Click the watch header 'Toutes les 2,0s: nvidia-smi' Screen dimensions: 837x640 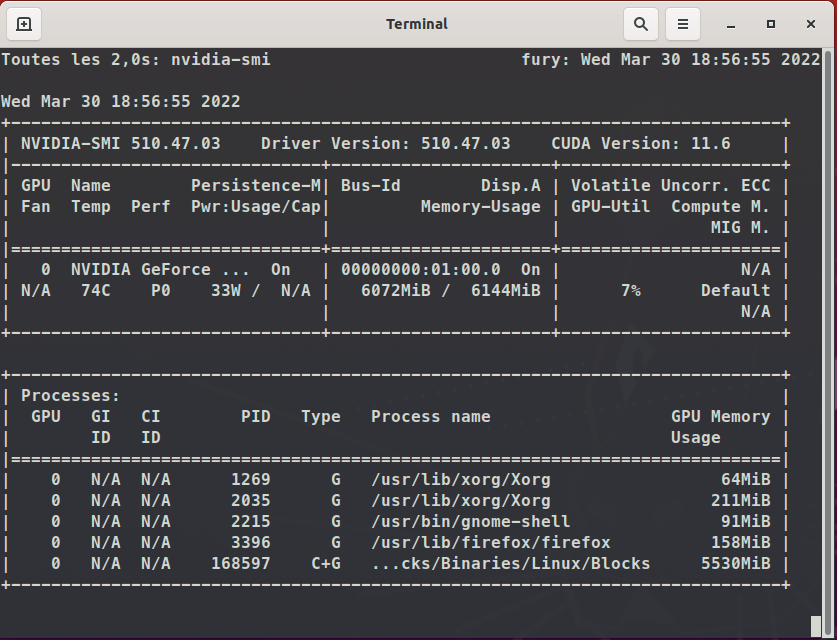(136, 59)
